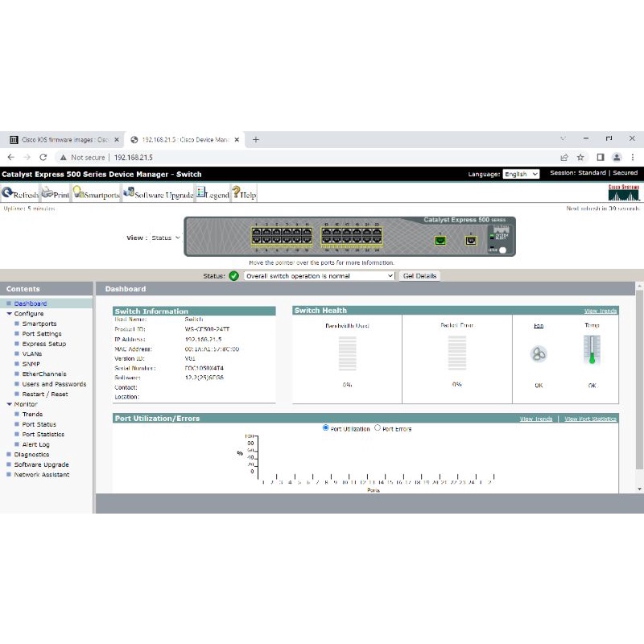Image resolution: width=644 pixels, height=644 pixels.
Task: Open Alert Log under Monitor
Action: coord(35,444)
